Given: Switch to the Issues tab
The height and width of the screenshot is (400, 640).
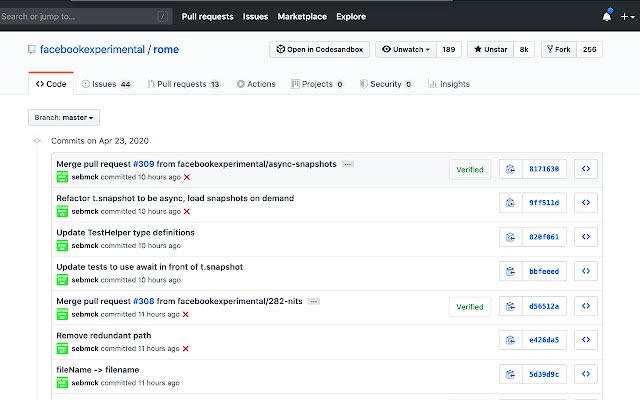Looking at the screenshot, I should coord(106,84).
